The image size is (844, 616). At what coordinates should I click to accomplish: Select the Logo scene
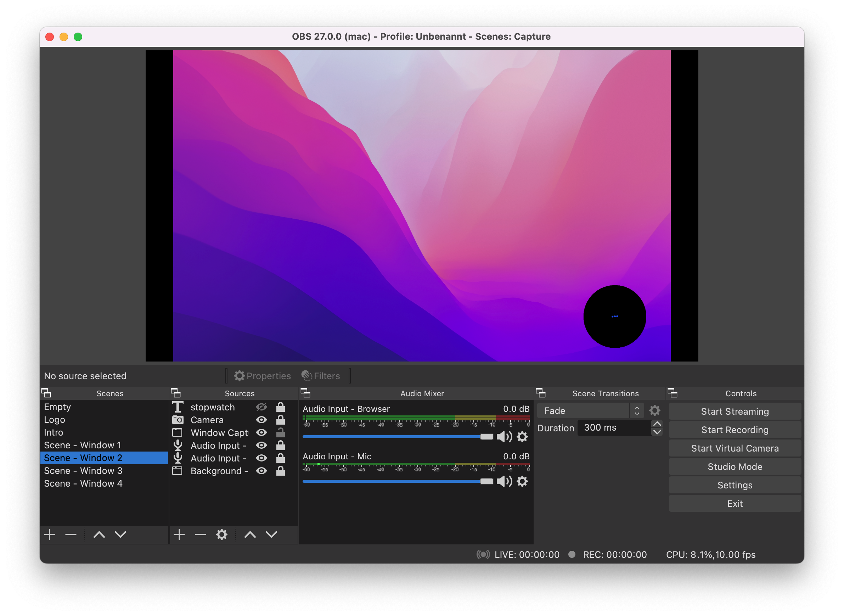(104, 420)
